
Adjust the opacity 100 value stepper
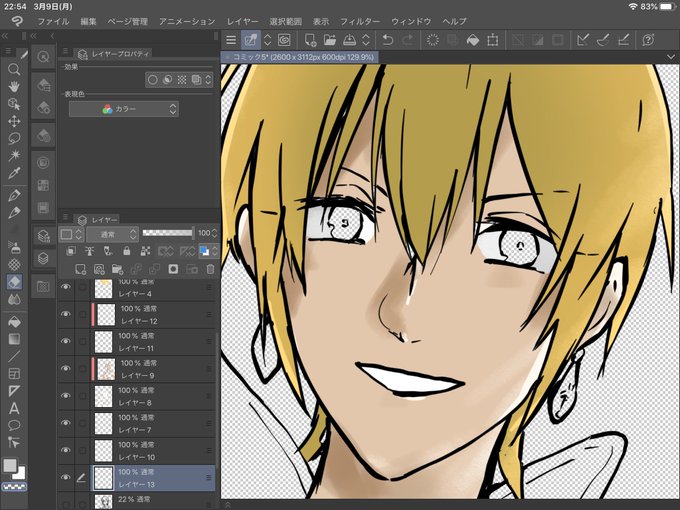point(214,233)
